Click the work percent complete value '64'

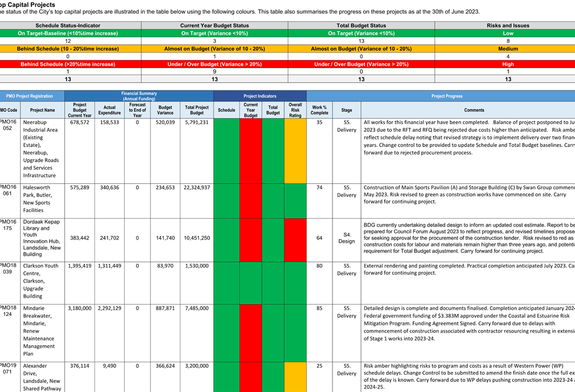[x=320, y=238]
